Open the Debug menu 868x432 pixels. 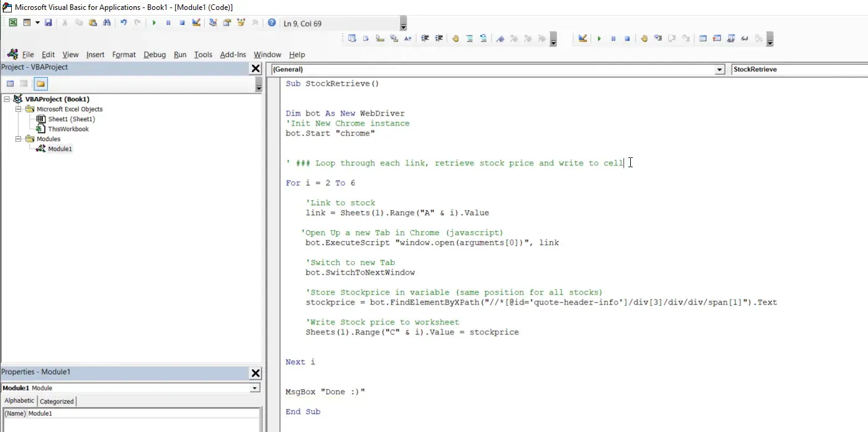155,55
